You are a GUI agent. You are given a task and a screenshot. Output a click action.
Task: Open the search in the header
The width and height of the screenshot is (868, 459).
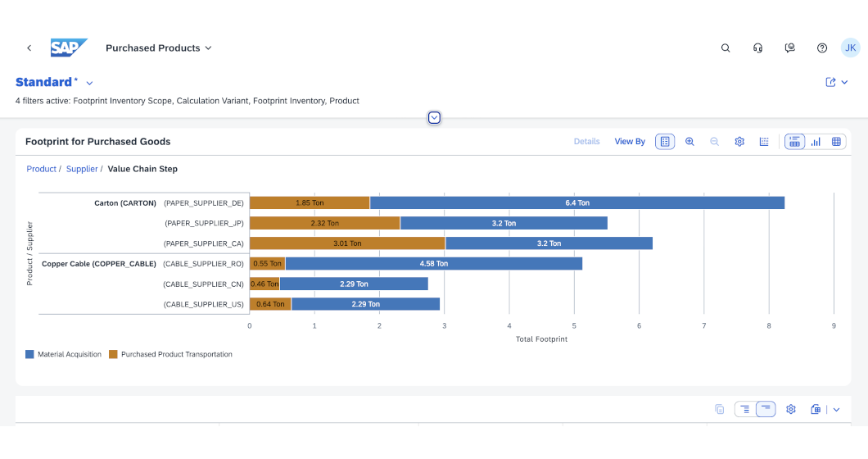point(726,48)
